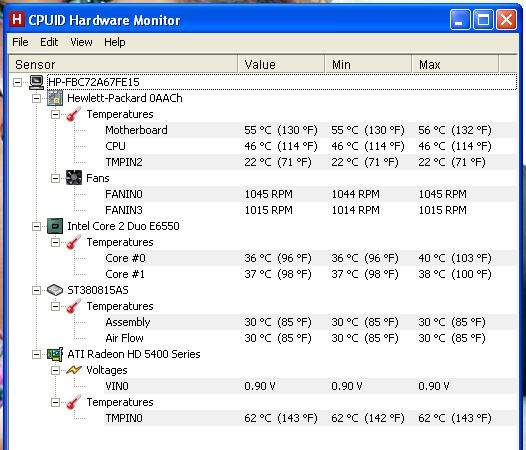Screen dimensions: 526x450
Task: Select the TMPIN2 sensor row
Action: pyautogui.click(x=310, y=162)
